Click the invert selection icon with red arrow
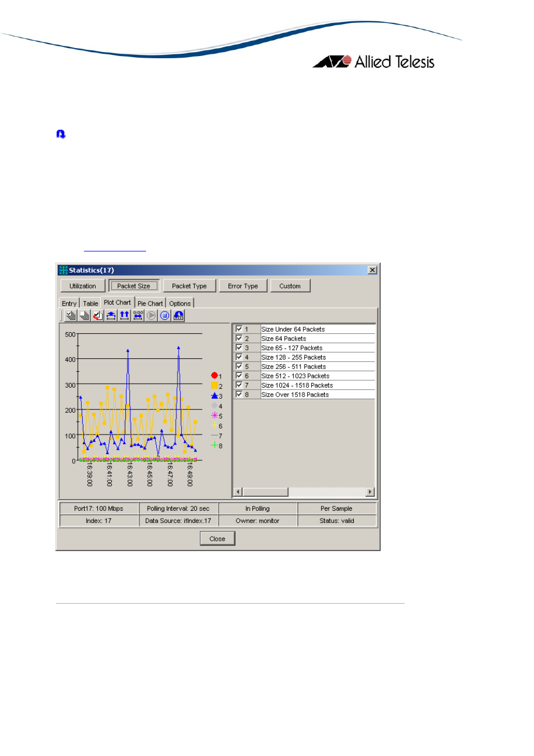The height and width of the screenshot is (756, 534). click(x=97, y=316)
